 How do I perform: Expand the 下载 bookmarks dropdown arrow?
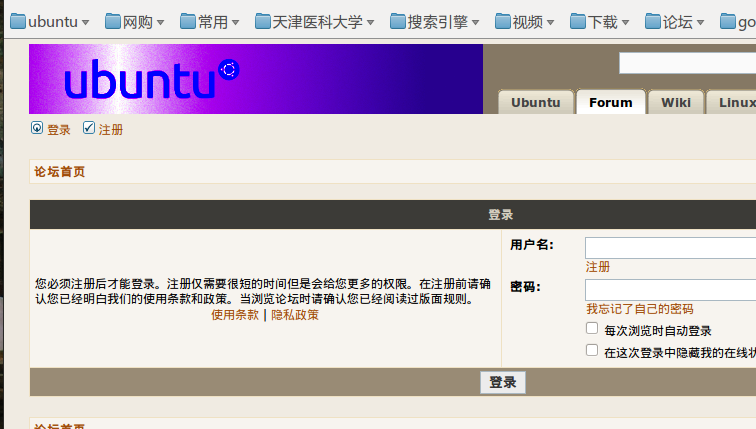point(625,23)
